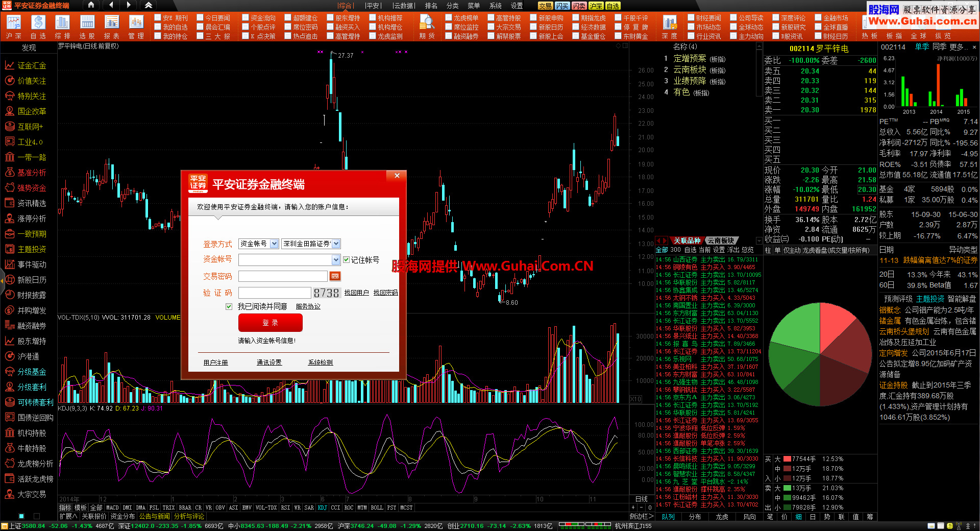The height and width of the screenshot is (531, 980).
Task: Navigate back with the left arrow
Action: coord(111,5)
